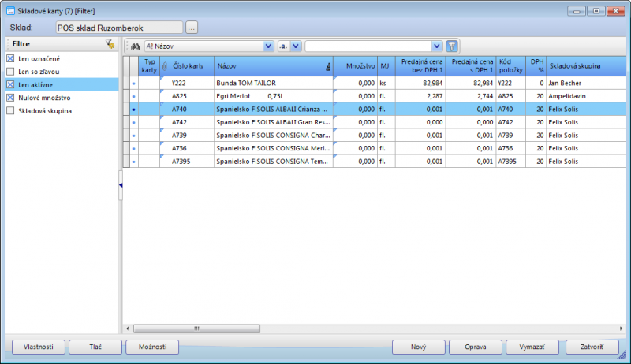Click the Vymazať button
This screenshot has height=364, width=631.
point(526,347)
